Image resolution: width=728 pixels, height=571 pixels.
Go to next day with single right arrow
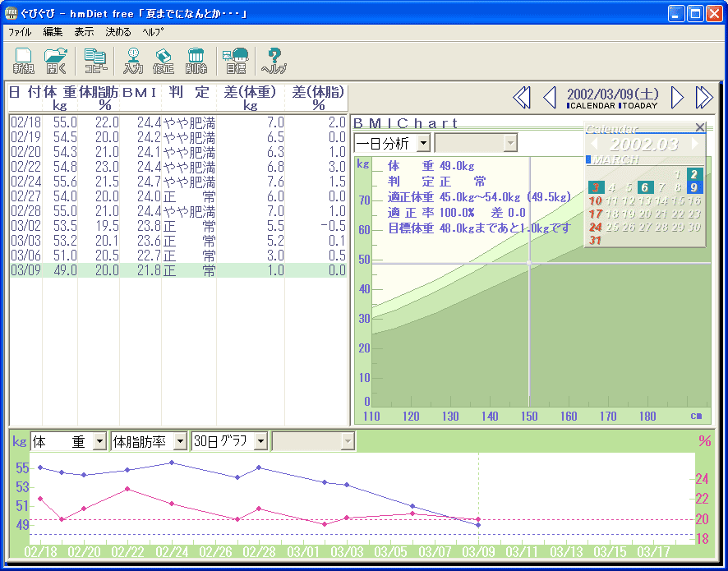[x=677, y=98]
